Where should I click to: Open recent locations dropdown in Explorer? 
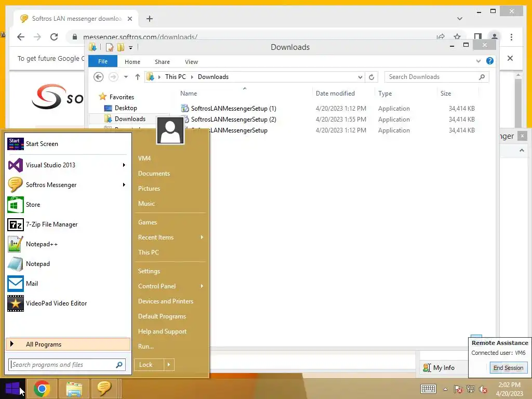coord(126,77)
